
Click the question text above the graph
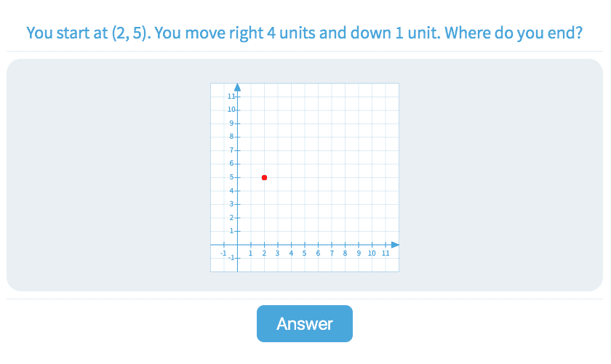coord(305,33)
